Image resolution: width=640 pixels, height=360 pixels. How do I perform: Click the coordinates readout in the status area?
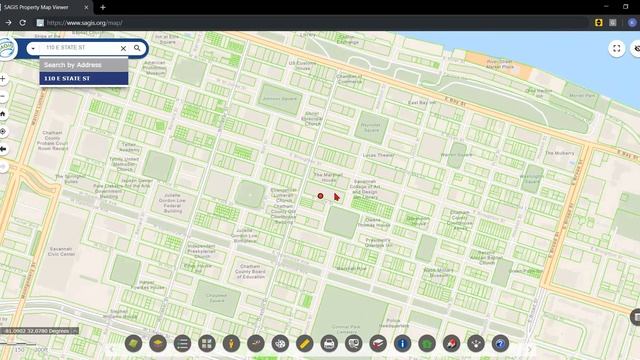pyautogui.click(x=39, y=331)
